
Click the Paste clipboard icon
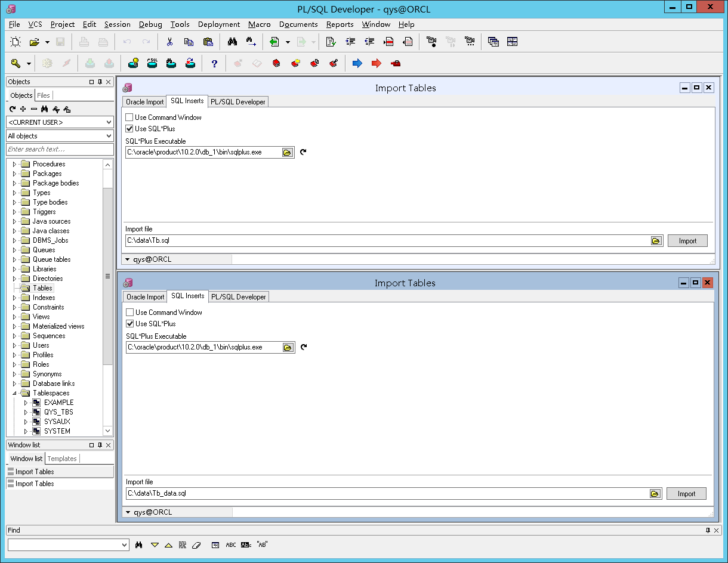(208, 42)
